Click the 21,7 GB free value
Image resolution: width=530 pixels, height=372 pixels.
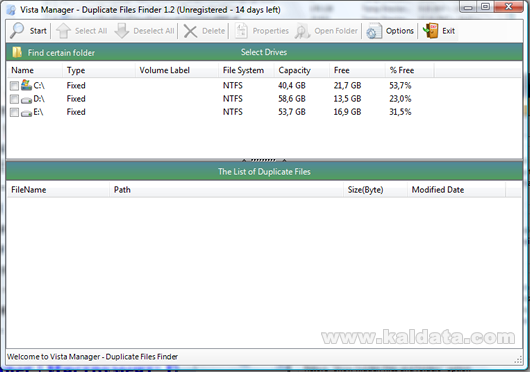coord(347,85)
